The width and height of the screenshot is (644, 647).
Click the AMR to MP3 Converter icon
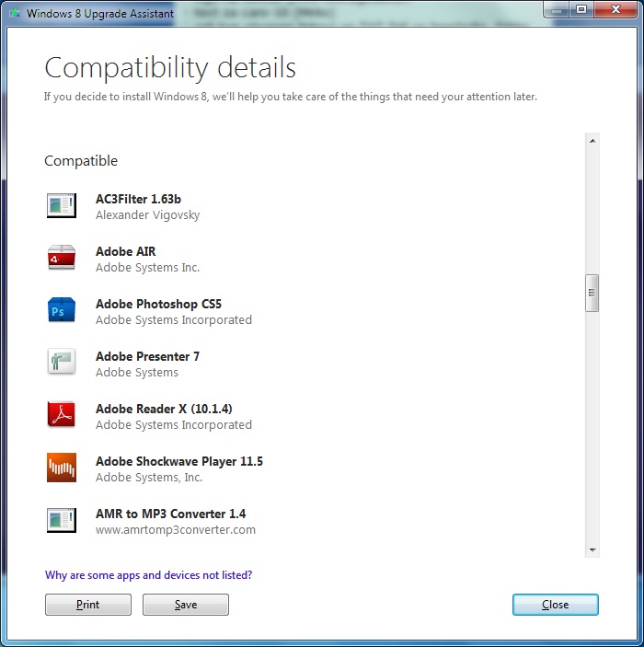click(62, 520)
